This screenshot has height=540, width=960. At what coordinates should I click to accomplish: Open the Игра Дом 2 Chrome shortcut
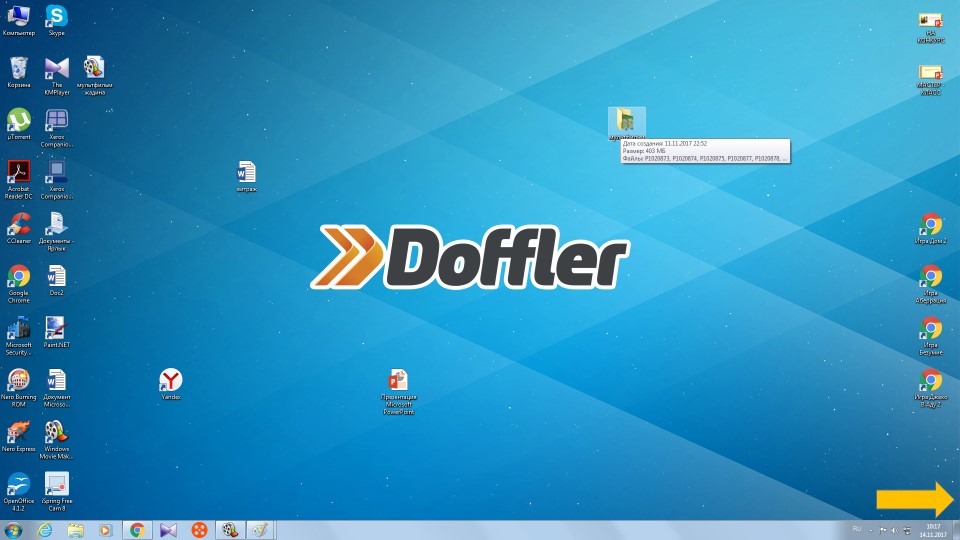(x=930, y=228)
